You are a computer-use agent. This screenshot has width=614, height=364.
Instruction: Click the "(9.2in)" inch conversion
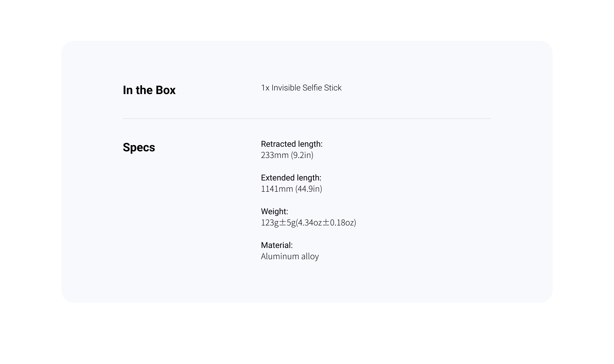302,155
